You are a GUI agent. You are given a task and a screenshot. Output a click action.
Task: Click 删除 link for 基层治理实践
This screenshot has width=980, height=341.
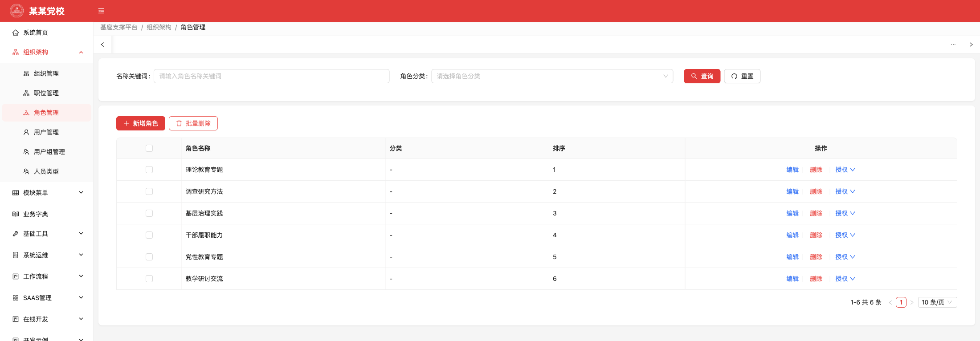[x=816, y=213]
